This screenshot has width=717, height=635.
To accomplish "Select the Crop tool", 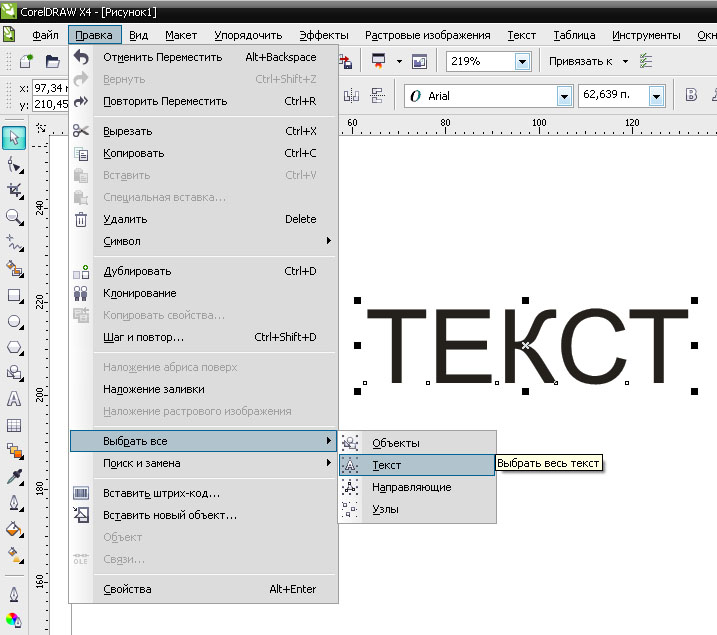I will (14, 190).
